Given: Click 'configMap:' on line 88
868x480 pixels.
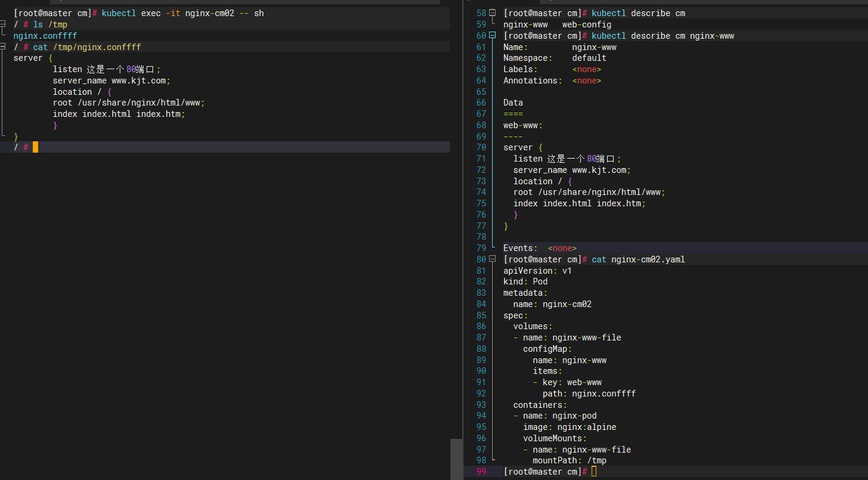Looking at the screenshot, I should (x=547, y=349).
